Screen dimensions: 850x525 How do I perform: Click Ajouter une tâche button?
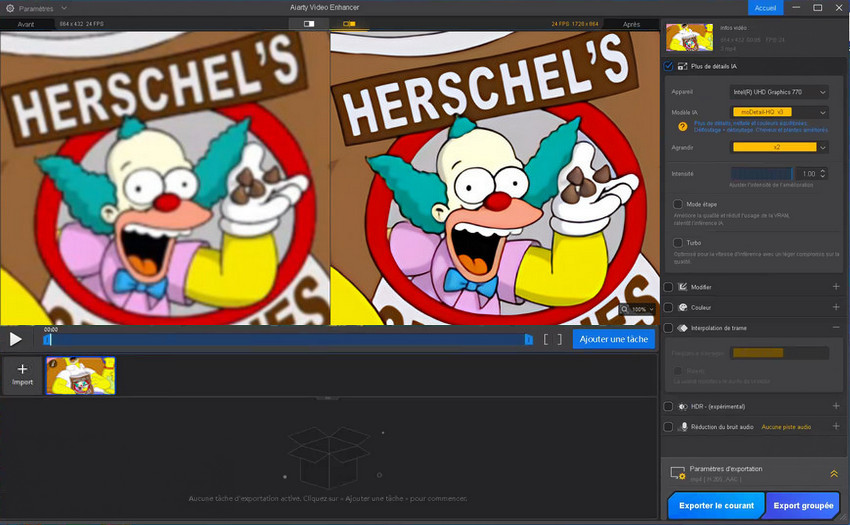tap(614, 339)
